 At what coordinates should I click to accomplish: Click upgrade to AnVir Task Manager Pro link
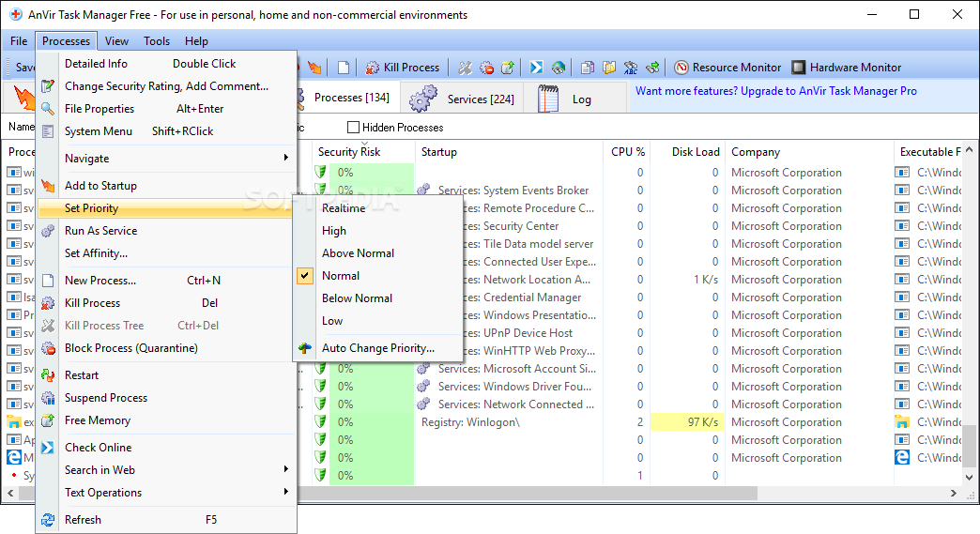click(776, 90)
